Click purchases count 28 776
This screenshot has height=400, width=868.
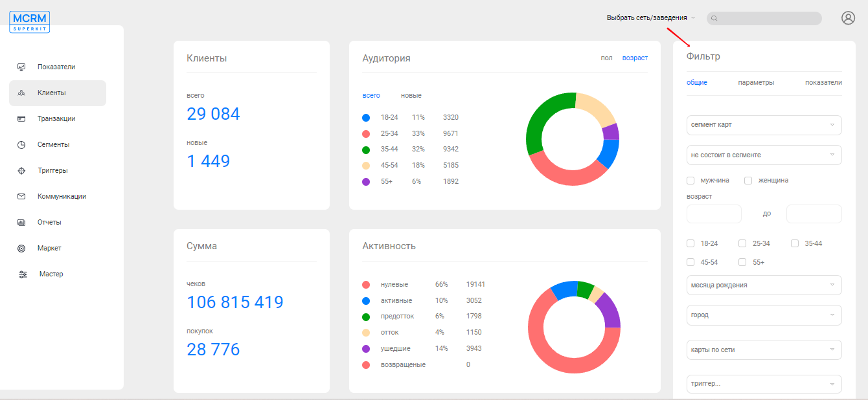[213, 350]
